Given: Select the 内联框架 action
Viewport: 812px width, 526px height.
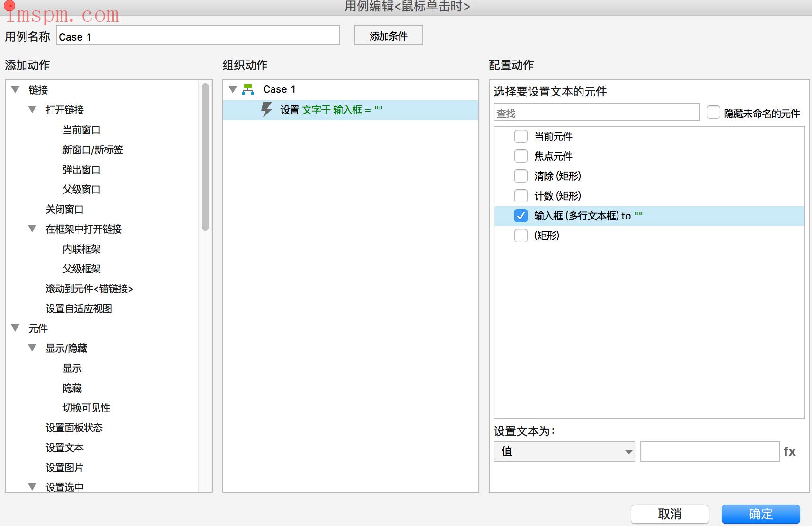Looking at the screenshot, I should [81, 249].
